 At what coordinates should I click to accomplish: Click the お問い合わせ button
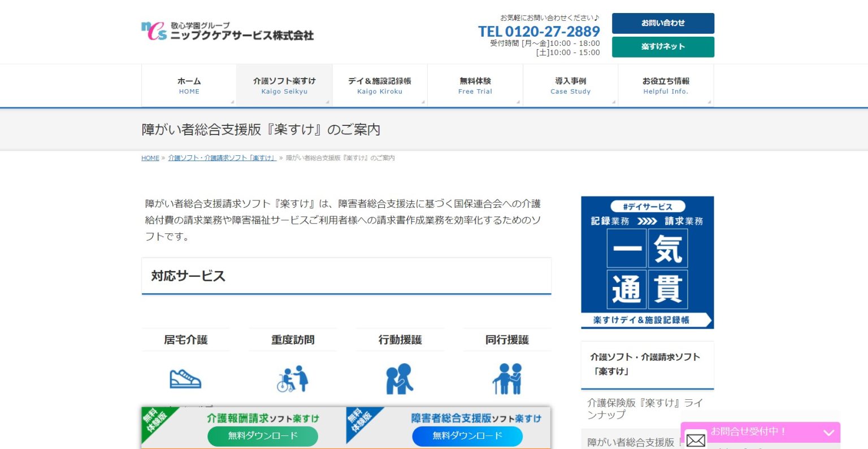[x=662, y=23]
